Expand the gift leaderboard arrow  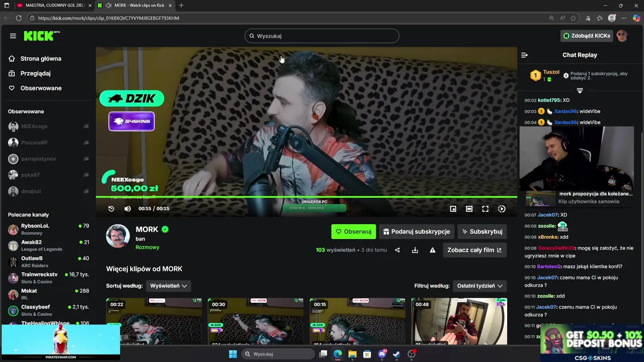[x=580, y=90]
